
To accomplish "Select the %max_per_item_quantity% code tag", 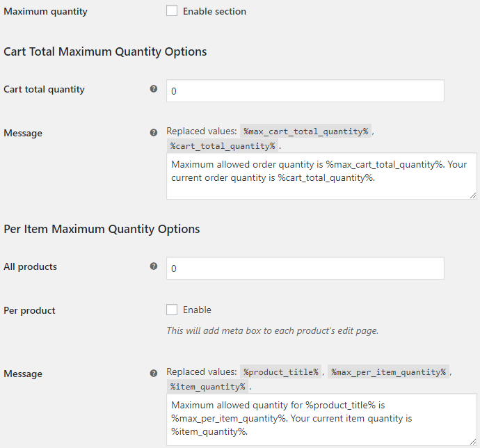I will (388, 372).
